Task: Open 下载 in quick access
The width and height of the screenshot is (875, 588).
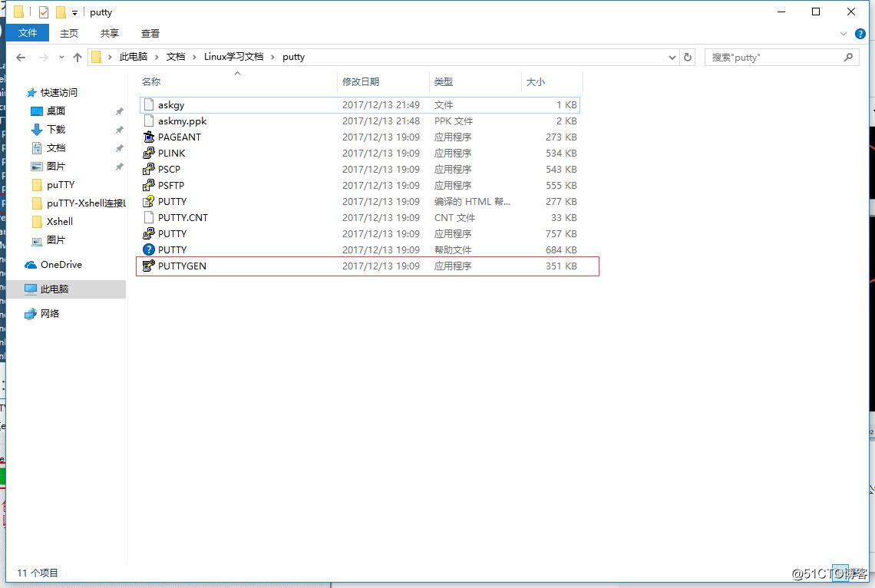Action: 48,130
